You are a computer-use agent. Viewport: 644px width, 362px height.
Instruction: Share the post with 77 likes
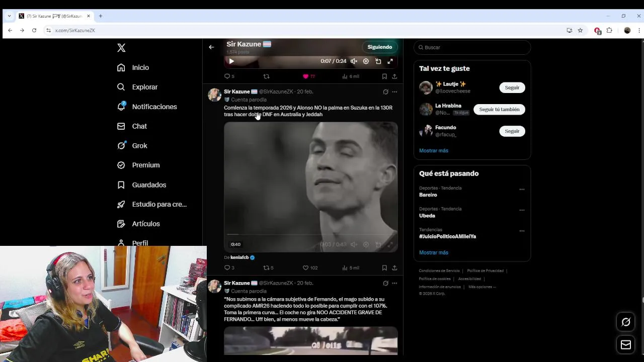click(394, 76)
